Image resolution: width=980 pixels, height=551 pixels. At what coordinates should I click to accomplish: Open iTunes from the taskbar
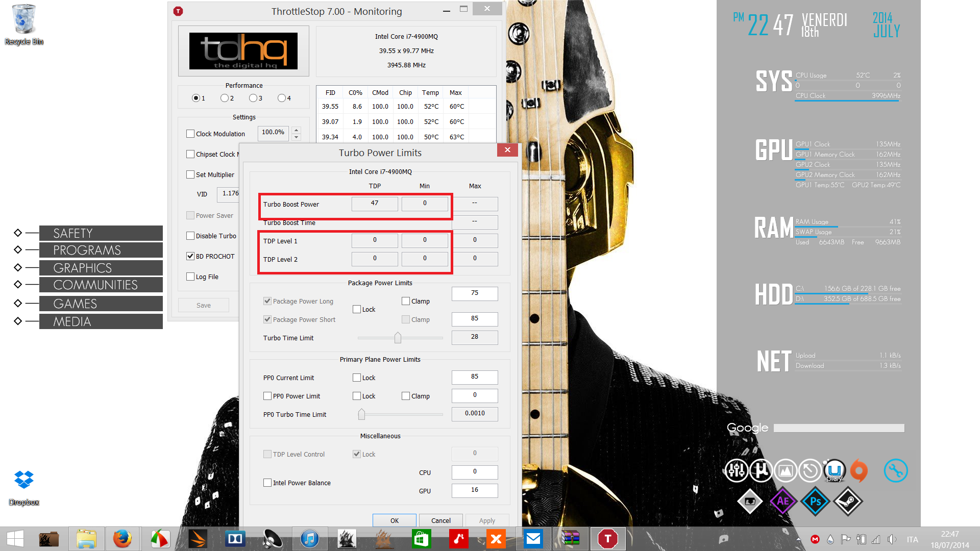[x=310, y=539]
